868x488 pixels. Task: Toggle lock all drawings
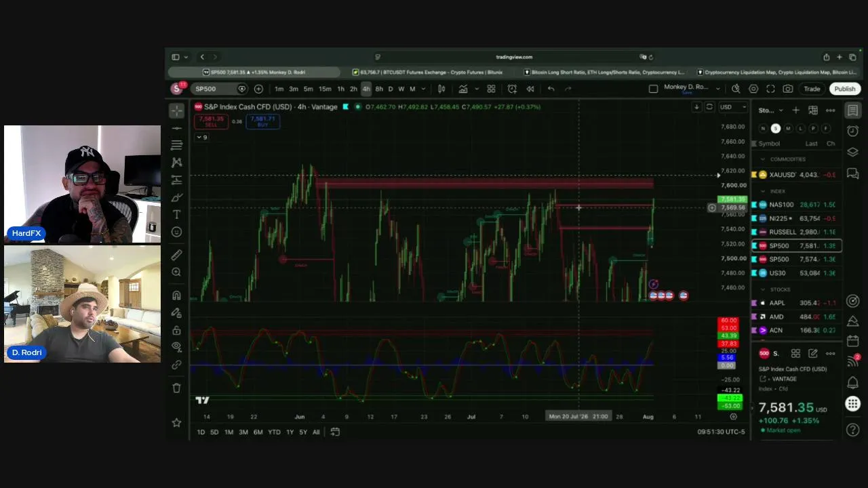(x=177, y=330)
